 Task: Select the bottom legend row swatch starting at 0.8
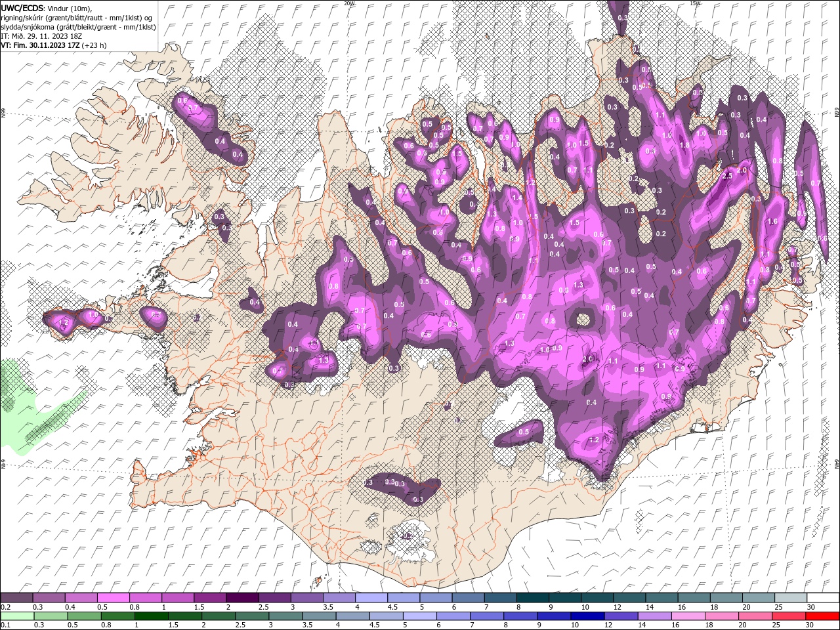(117, 616)
